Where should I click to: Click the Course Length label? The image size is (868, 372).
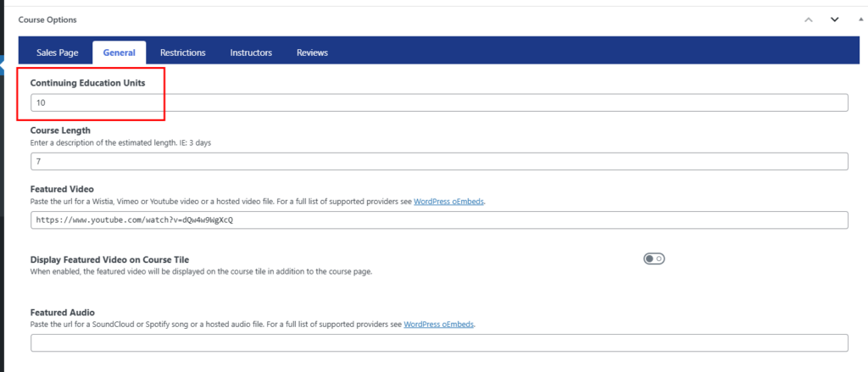[x=60, y=130]
